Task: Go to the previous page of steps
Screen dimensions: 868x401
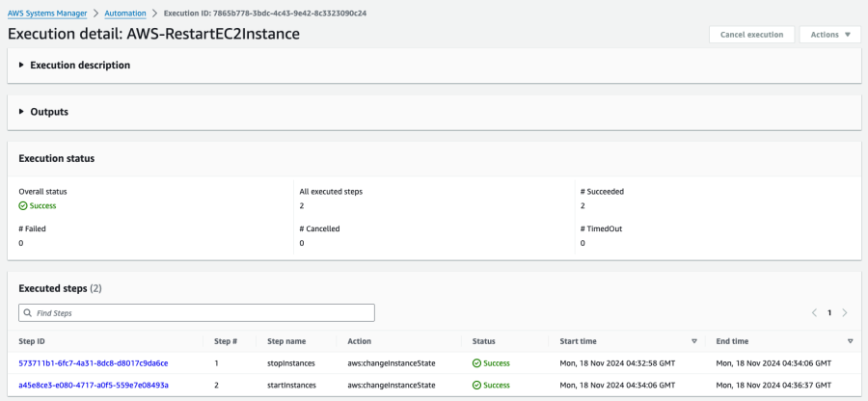Action: tap(813, 313)
